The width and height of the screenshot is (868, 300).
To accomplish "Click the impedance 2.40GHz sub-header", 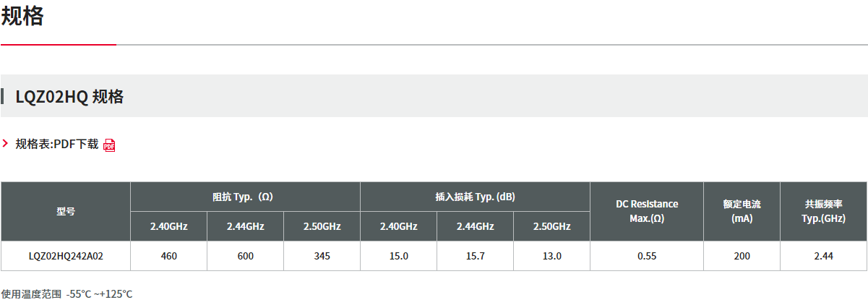I will point(168,226).
